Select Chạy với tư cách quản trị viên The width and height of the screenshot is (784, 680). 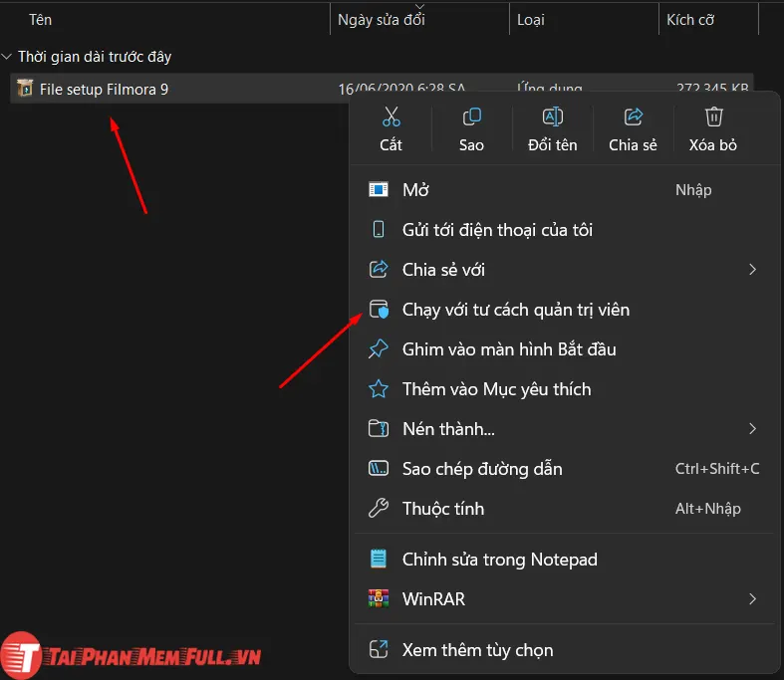(564, 310)
